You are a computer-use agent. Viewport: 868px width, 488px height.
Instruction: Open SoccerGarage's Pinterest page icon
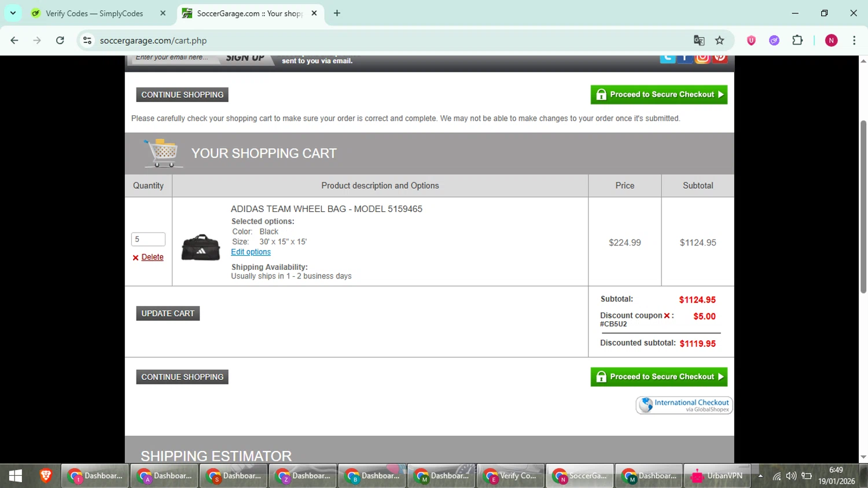(x=720, y=58)
